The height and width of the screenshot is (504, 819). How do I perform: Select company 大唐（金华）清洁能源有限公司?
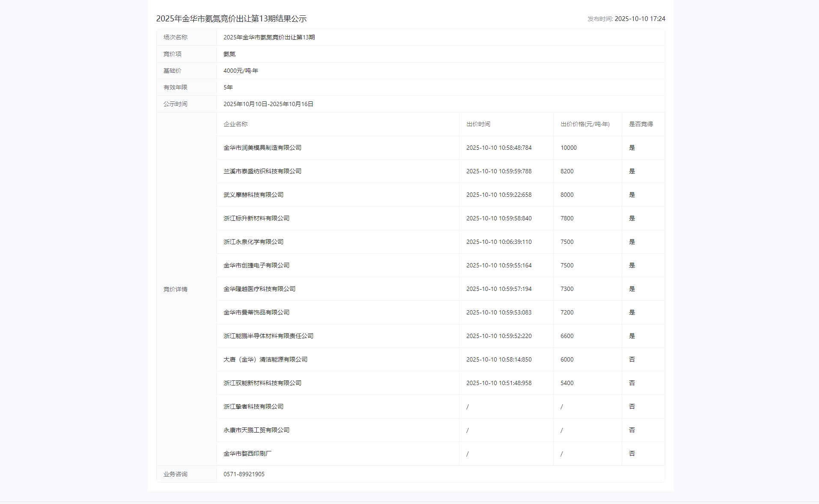click(265, 359)
